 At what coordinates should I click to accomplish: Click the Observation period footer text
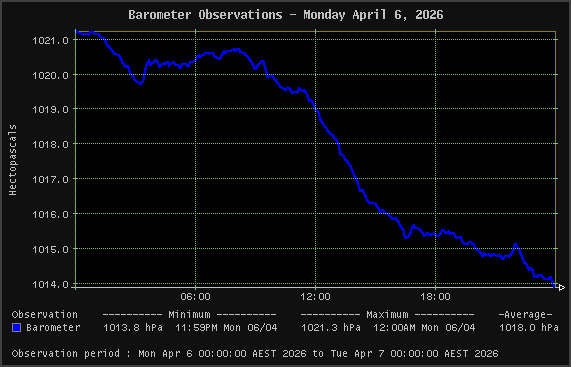click(x=255, y=354)
